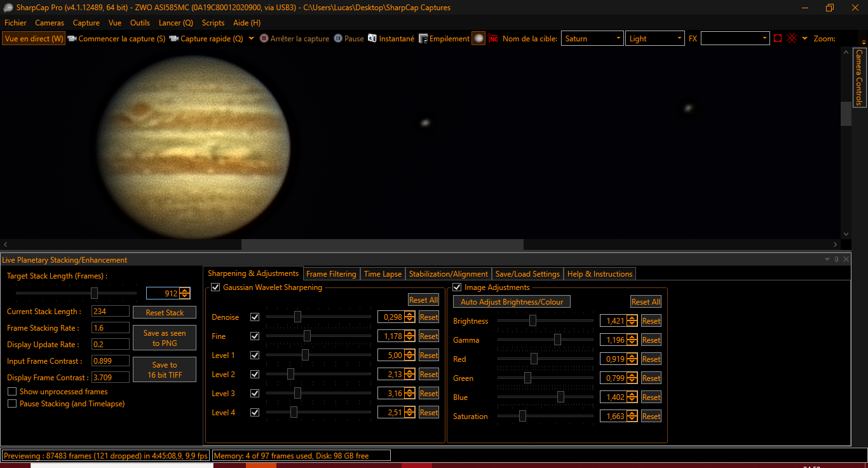The image size is (868, 468).
Task: Click the Level 1 sharpening slider handle
Action: (305, 355)
